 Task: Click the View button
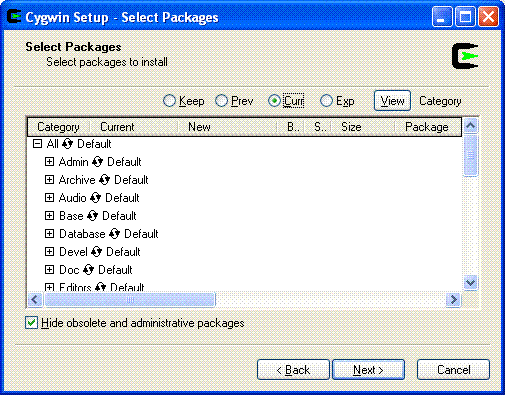click(392, 101)
